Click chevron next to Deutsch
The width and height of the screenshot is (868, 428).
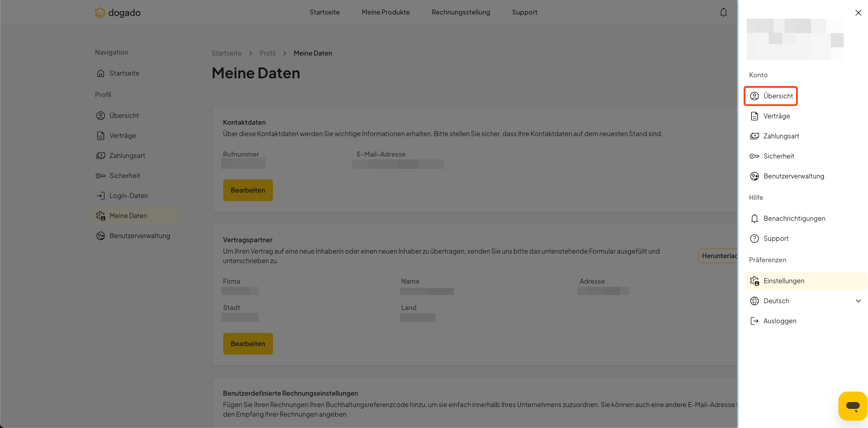tap(858, 301)
